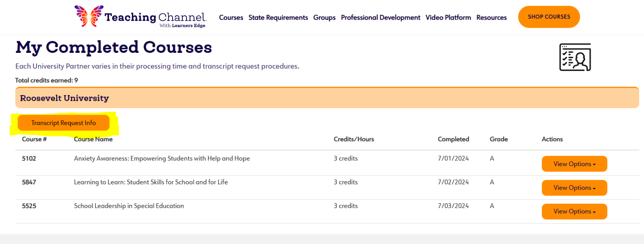The height and width of the screenshot is (244, 644).
Task: Click the Teaching Channel butterfly logo
Action: pyautogui.click(x=89, y=16)
